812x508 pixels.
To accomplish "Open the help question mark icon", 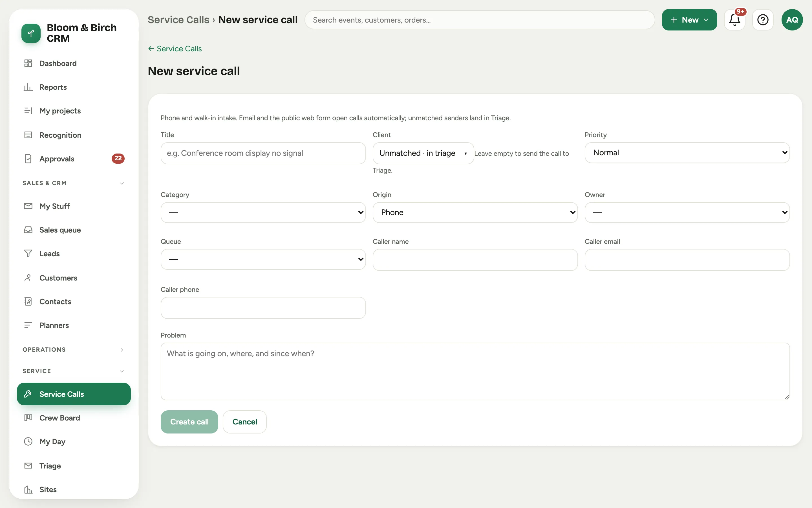I will click(763, 20).
